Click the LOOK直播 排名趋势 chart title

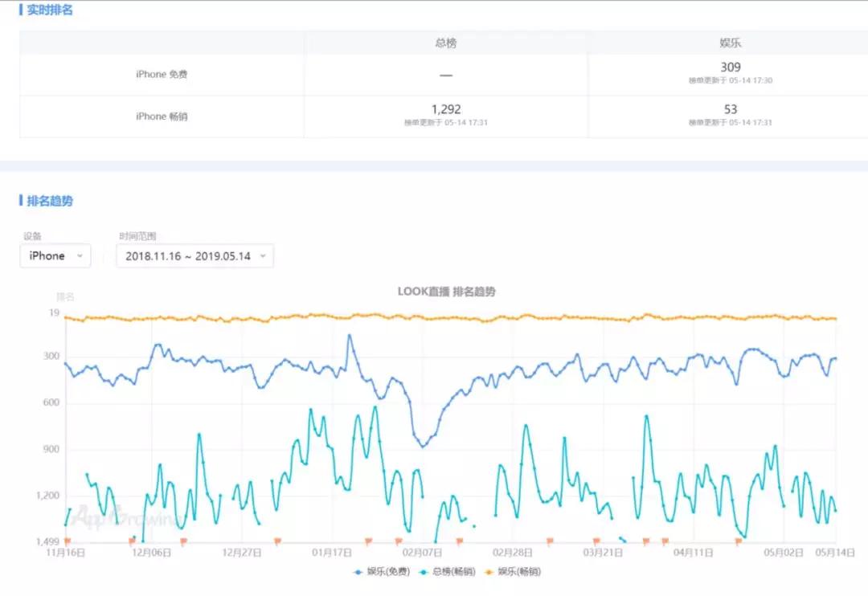tap(446, 292)
